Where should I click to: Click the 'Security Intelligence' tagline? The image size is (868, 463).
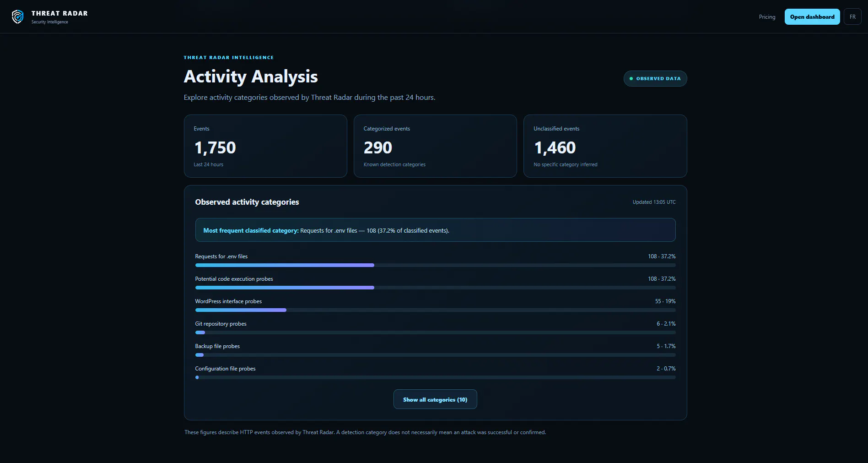50,22
